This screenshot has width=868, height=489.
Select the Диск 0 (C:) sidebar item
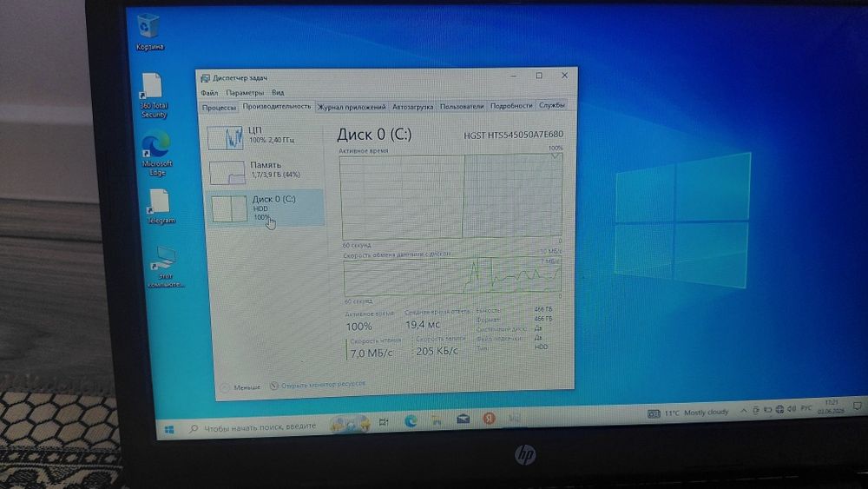(x=266, y=208)
